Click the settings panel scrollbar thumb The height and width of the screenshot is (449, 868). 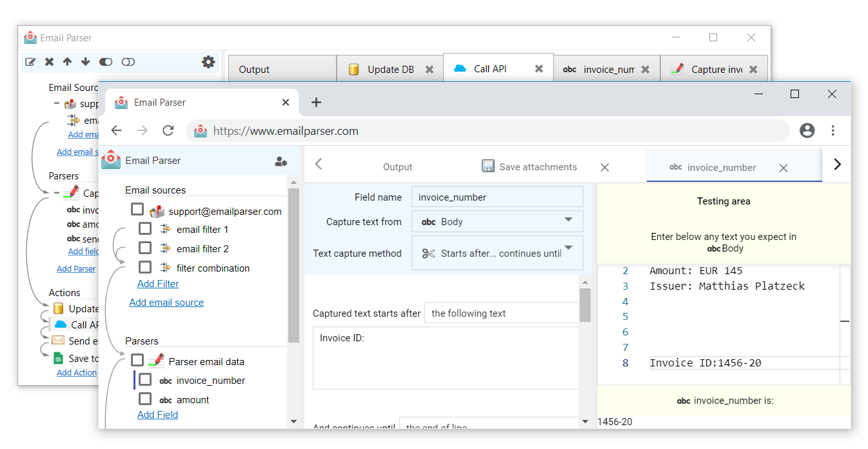585,304
